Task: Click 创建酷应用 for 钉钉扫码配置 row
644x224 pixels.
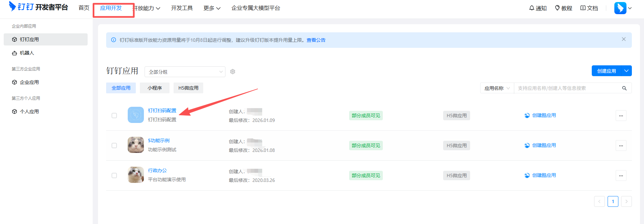Action: pyautogui.click(x=540, y=115)
